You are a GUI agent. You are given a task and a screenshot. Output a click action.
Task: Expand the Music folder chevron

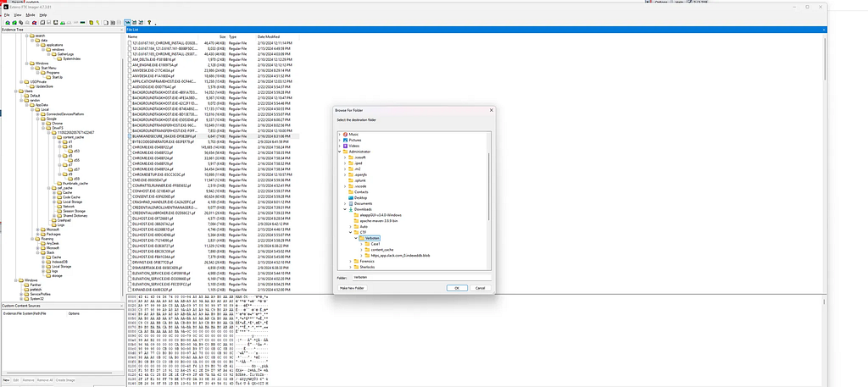[x=339, y=135]
